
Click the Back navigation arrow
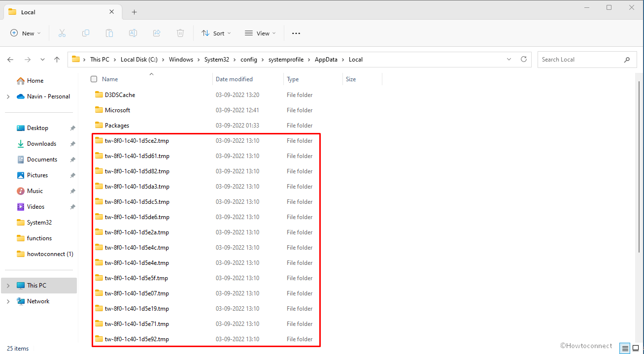click(10, 59)
